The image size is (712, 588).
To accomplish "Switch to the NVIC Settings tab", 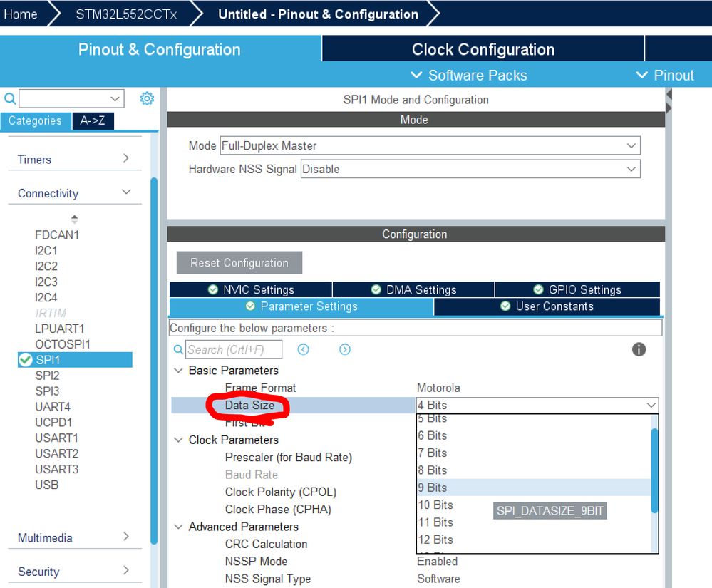I will (x=251, y=289).
